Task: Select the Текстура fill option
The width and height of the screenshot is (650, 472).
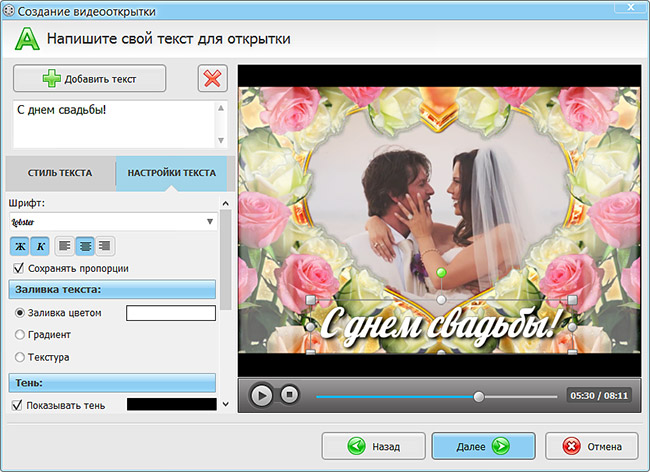Action: (19, 357)
